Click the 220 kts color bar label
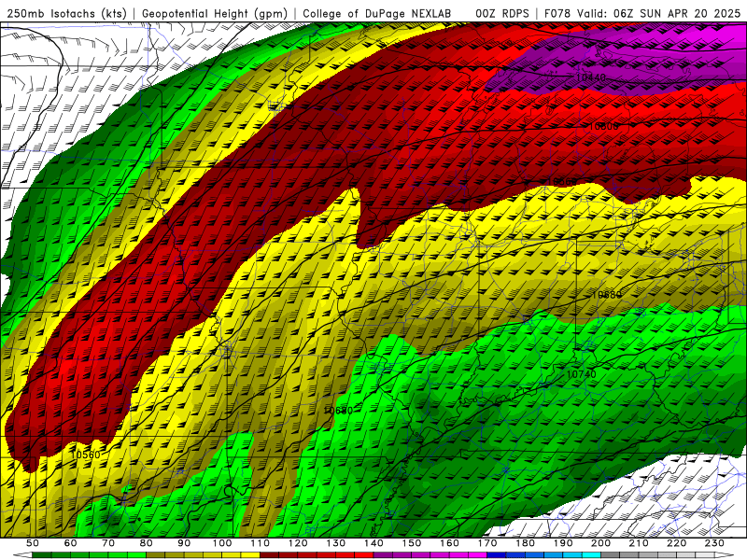This screenshot has height=560, width=747. (x=676, y=543)
